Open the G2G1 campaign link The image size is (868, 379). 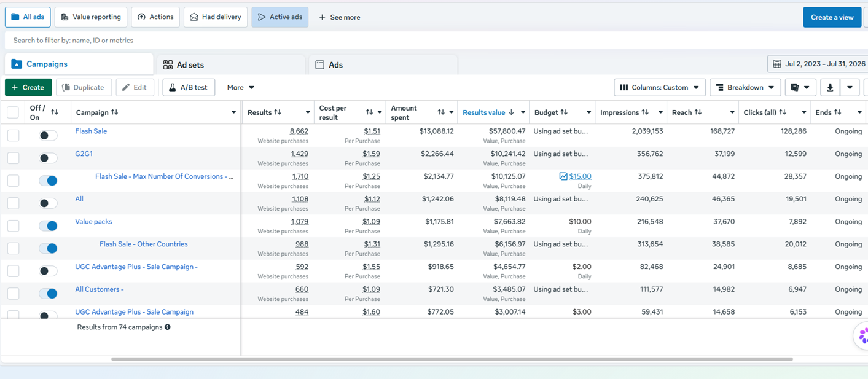pyautogui.click(x=84, y=154)
